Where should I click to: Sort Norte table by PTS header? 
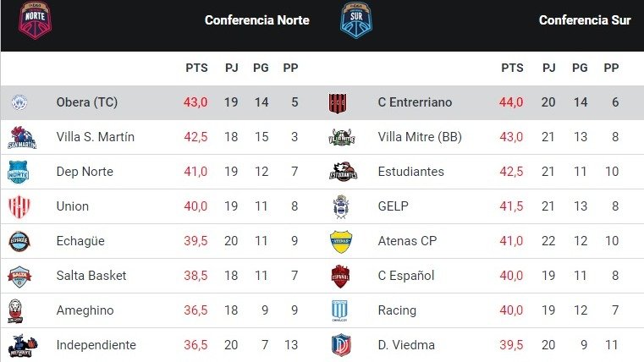196,68
